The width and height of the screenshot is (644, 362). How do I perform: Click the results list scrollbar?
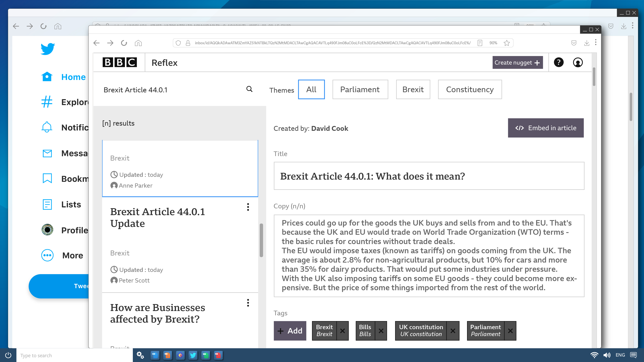261,240
